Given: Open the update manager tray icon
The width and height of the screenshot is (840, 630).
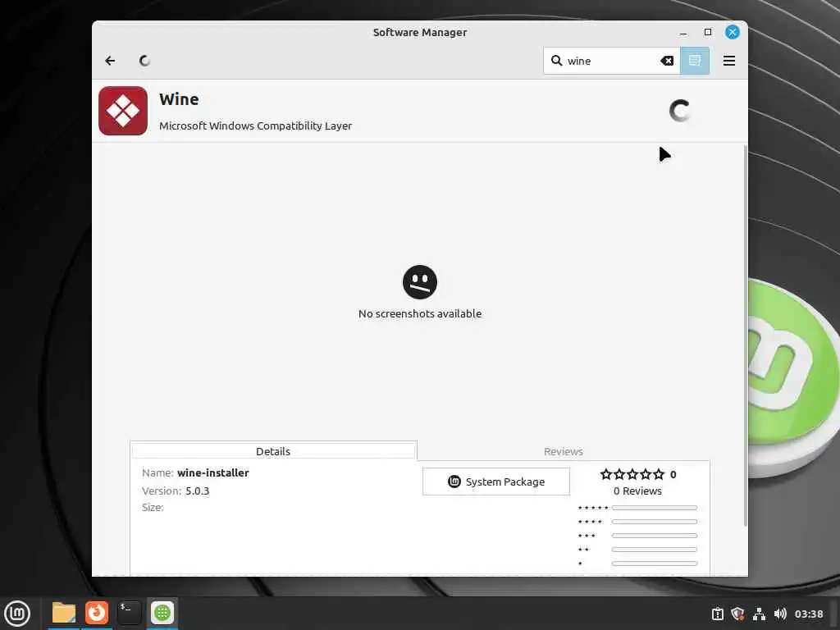Looking at the screenshot, I should (x=717, y=614).
